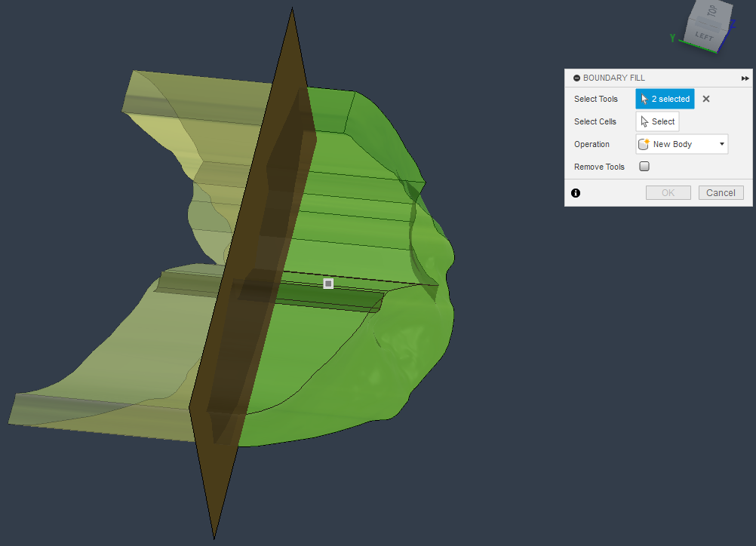Viewport: 756px width, 546px height.
Task: Enable the Remove Tools checkbox
Action: pos(644,166)
